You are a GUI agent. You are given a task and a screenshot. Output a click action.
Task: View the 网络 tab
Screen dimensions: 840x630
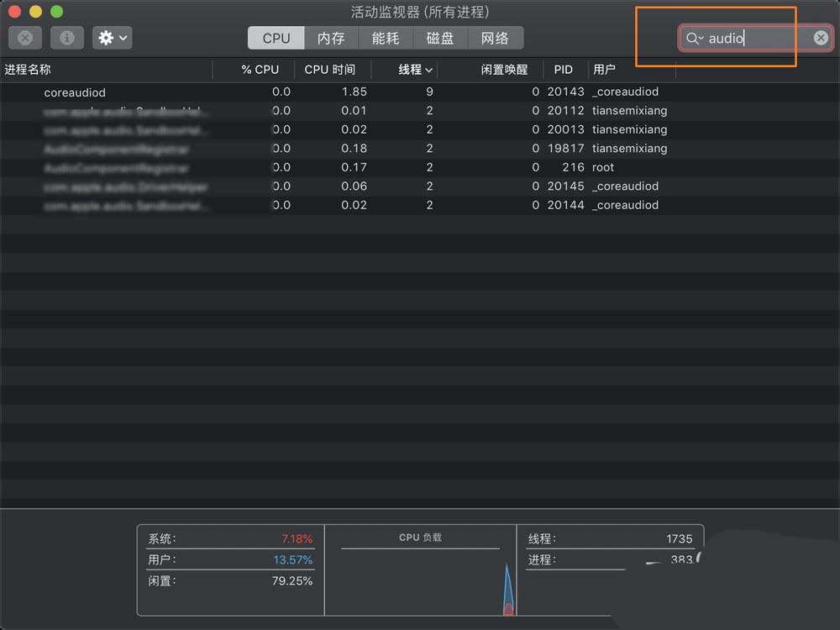coord(495,37)
